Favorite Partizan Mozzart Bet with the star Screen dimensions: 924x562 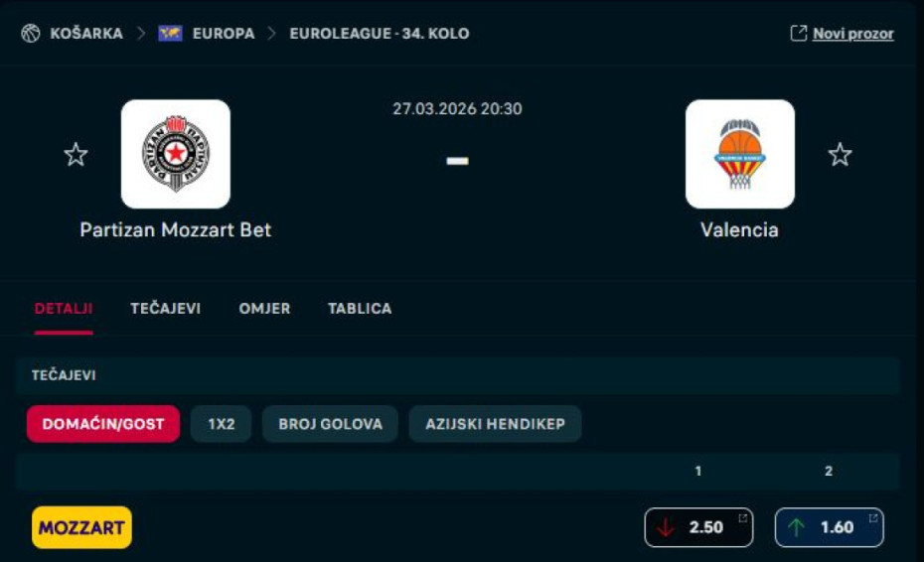(77, 154)
